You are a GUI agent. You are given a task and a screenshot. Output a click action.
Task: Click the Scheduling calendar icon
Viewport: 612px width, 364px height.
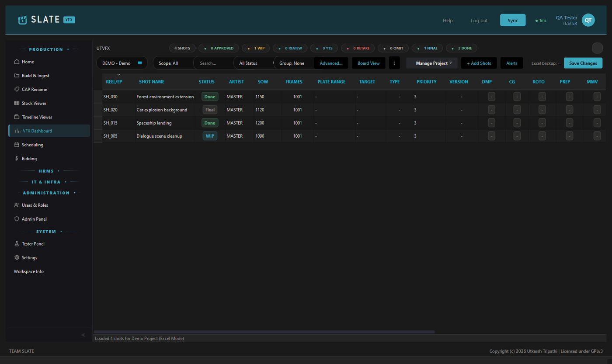(17, 145)
